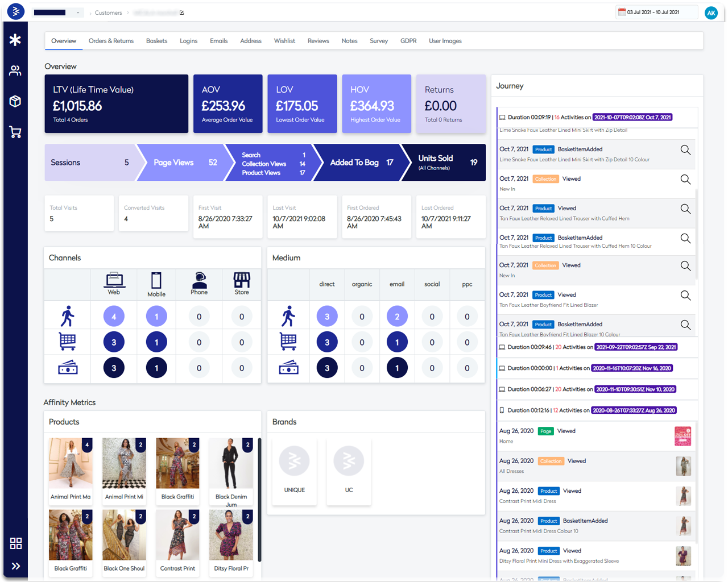Open the GDPR tab
The height and width of the screenshot is (582, 728).
tap(408, 40)
